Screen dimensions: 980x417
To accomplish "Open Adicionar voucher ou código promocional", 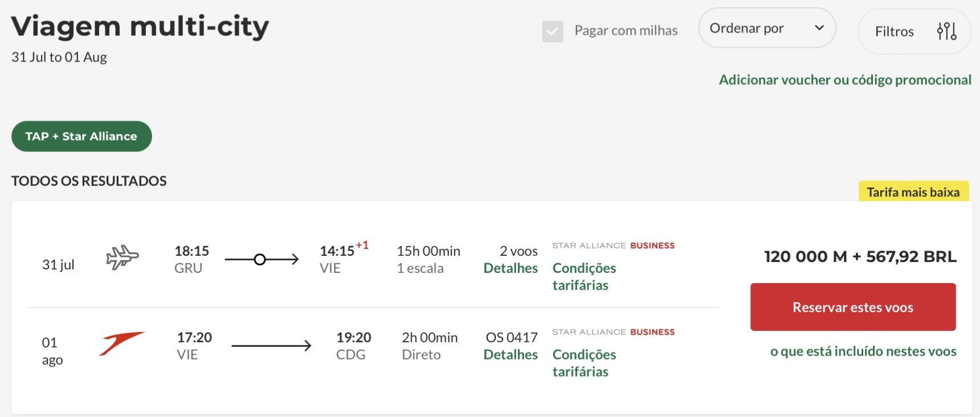I will click(x=845, y=80).
